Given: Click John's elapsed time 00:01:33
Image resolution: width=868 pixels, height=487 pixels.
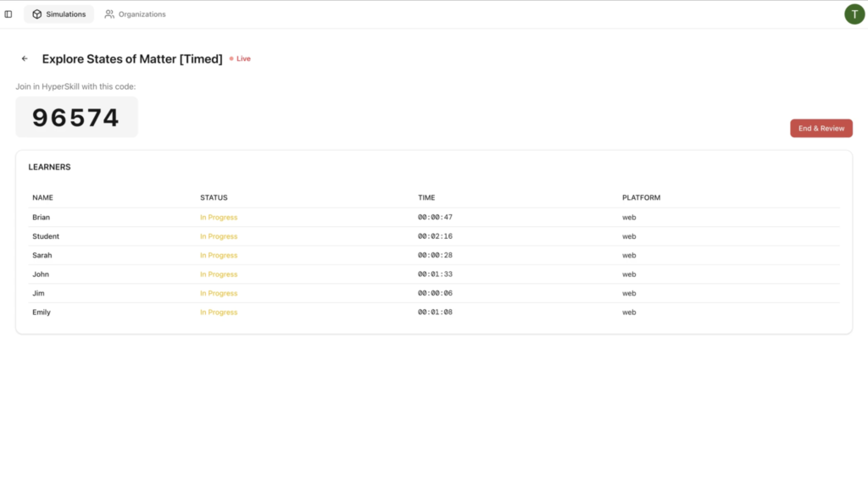Looking at the screenshot, I should click(x=435, y=274).
